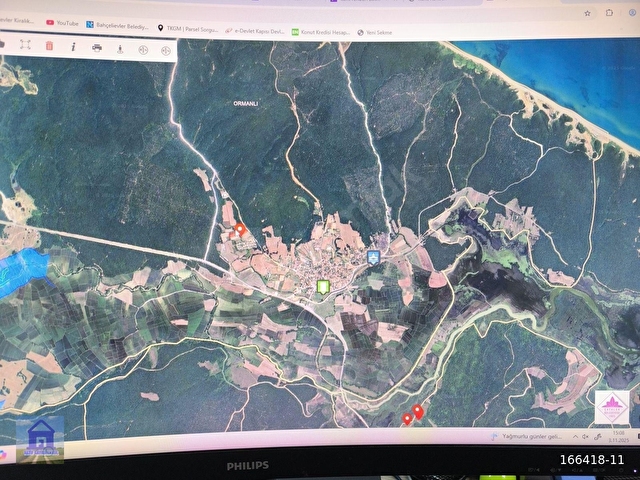The height and width of the screenshot is (480, 640).
Task: Open Konut Kredisi Hesap... bookmark
Action: pos(321,32)
